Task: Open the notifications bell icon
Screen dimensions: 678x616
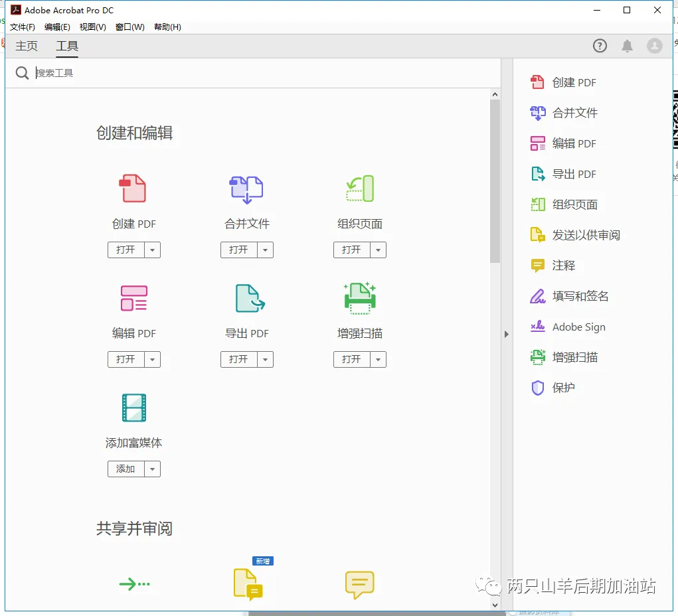Action: click(x=627, y=46)
